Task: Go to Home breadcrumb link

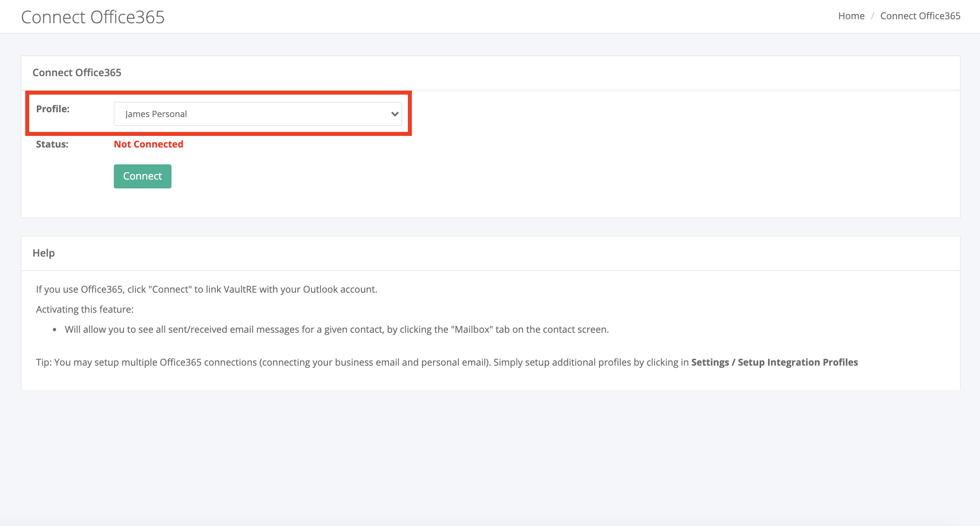Action: click(851, 16)
